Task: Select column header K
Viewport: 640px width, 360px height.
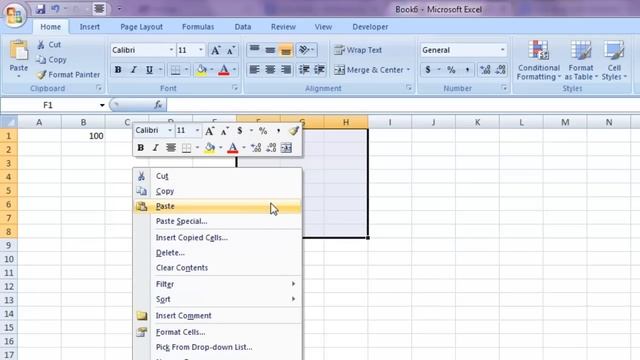Action: coord(477,122)
